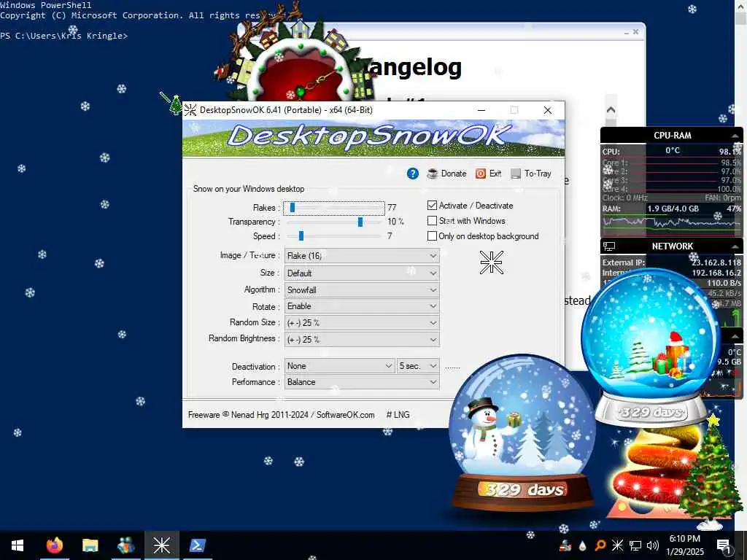Screen dimensions: 747x560
Task: Enable Start with Windows checkbox
Action: click(x=432, y=220)
